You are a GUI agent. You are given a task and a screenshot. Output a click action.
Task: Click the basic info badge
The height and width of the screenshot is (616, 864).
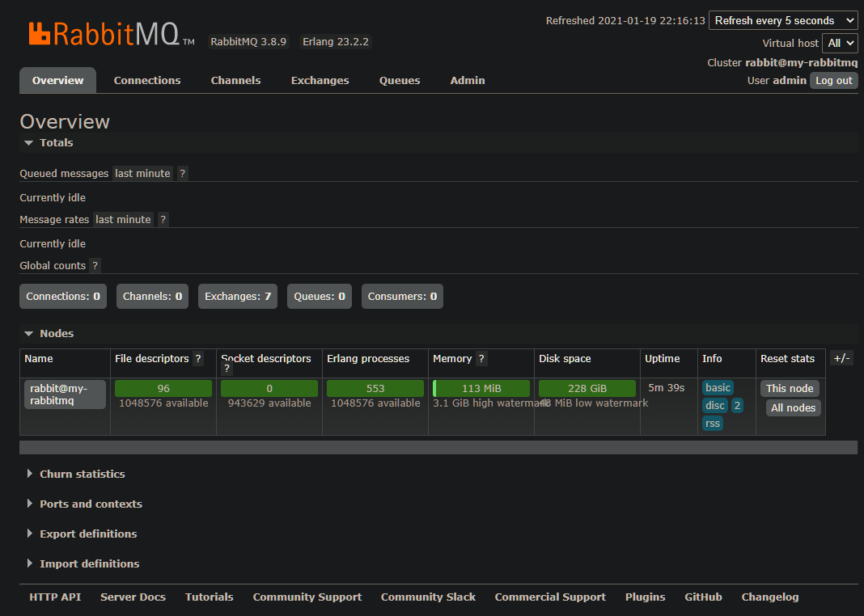(718, 387)
